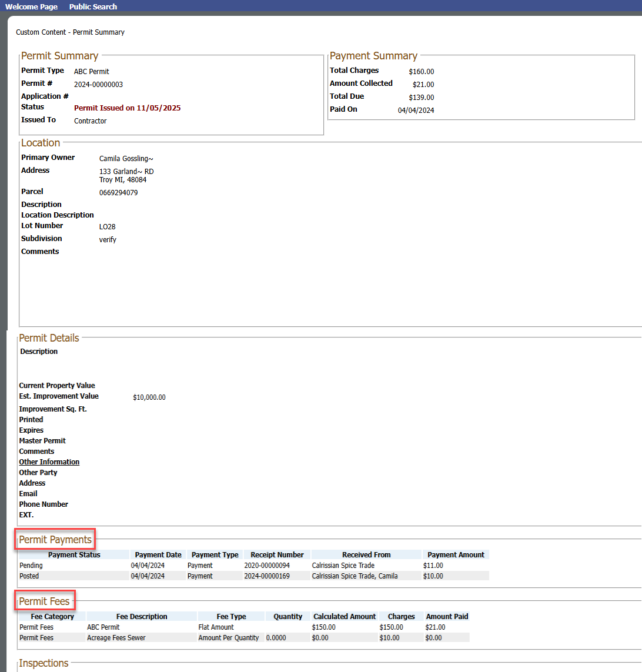Click the Other Information underlined link

point(49,462)
